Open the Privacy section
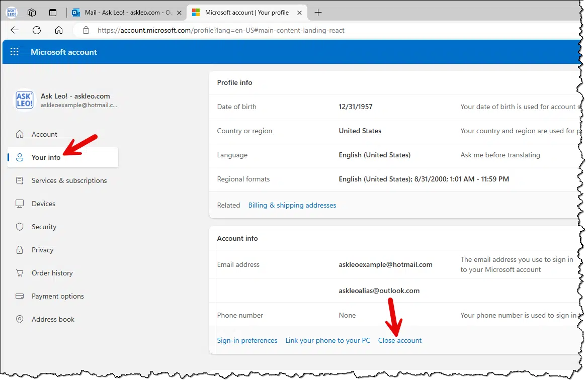Image resolution: width=588 pixels, height=382 pixels. coord(63,250)
